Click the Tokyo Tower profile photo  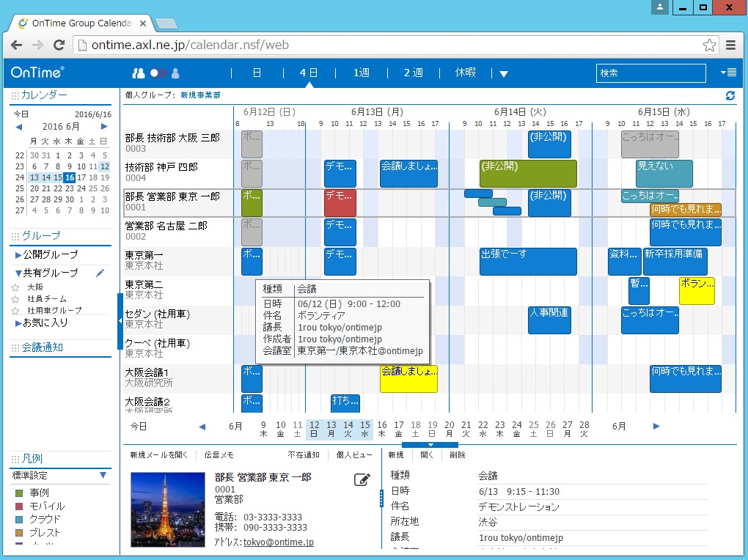click(168, 509)
